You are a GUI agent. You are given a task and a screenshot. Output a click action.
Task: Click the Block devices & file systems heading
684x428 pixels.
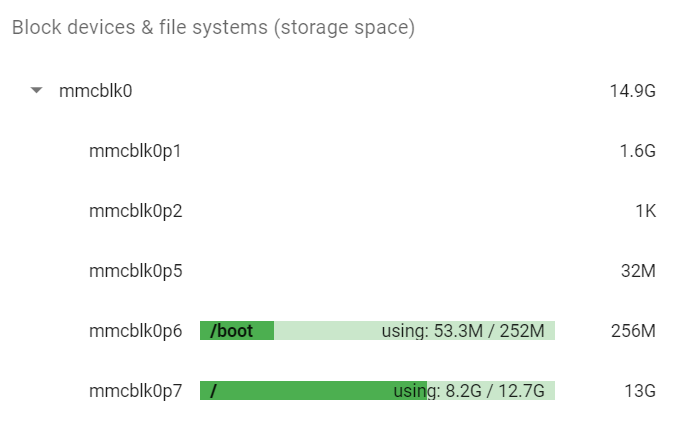(213, 27)
